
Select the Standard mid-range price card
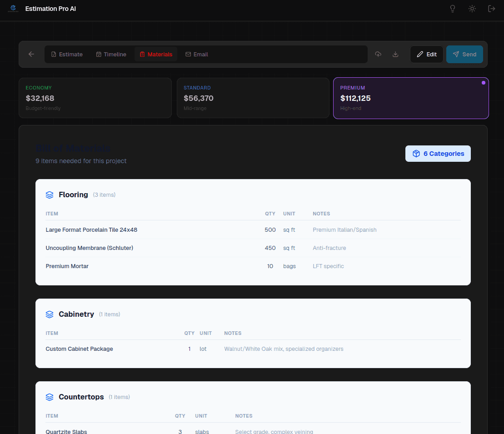[x=253, y=98]
